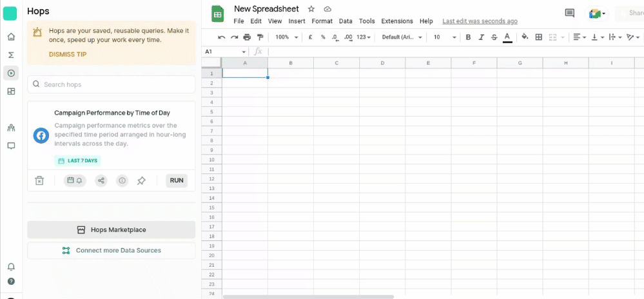
Task: Open the borders tool
Action: 539,37
